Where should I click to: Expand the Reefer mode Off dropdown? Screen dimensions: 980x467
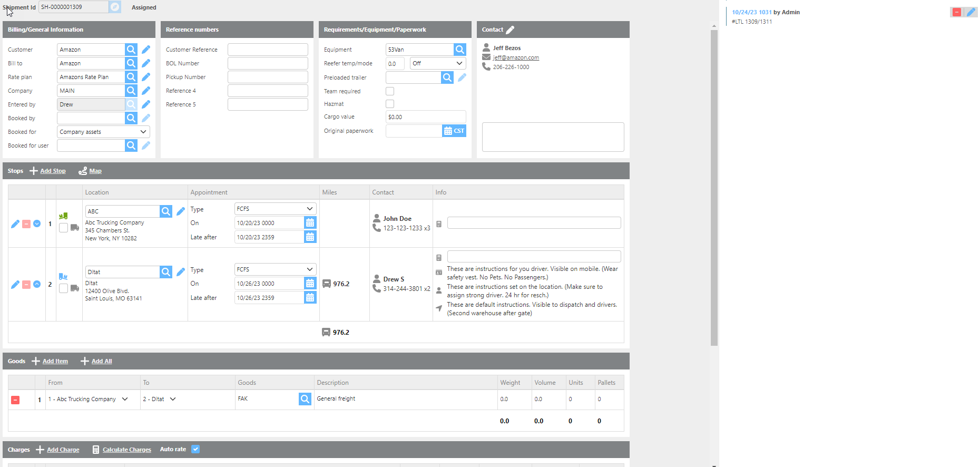[438, 63]
